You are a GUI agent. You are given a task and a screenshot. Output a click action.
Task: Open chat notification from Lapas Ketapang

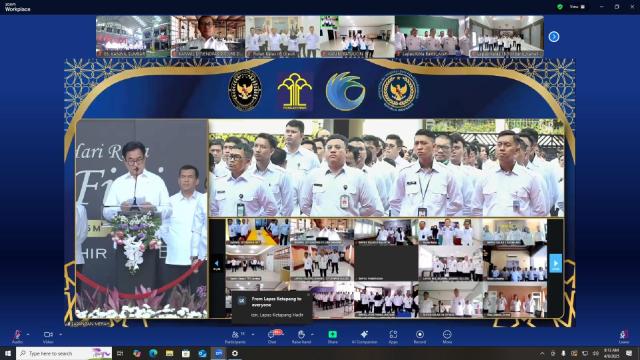pyautogui.click(x=272, y=307)
